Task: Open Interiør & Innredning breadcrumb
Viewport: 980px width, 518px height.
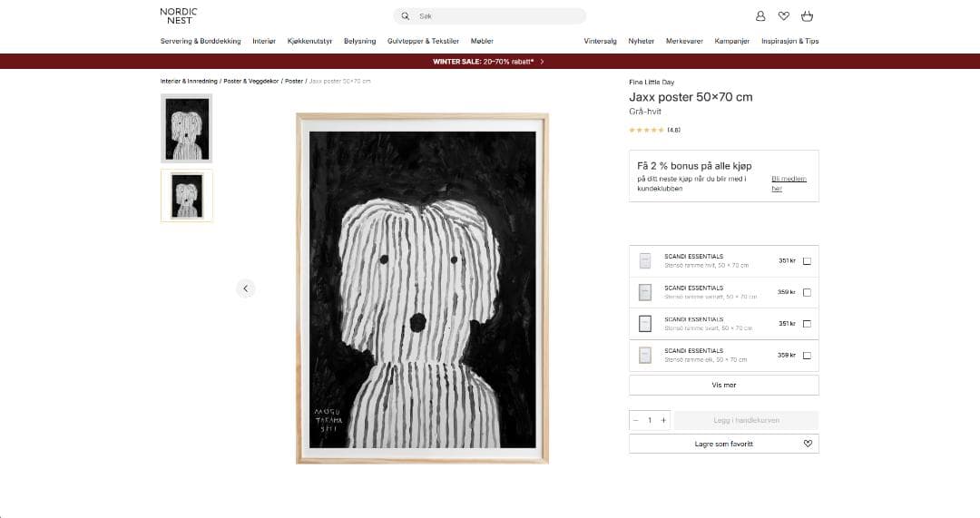Action: [189, 82]
